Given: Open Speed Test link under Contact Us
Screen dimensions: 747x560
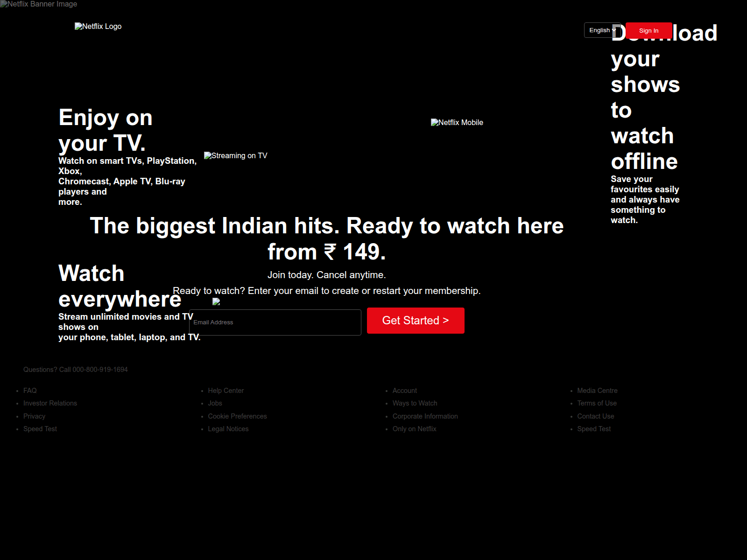Looking at the screenshot, I should 594,429.
